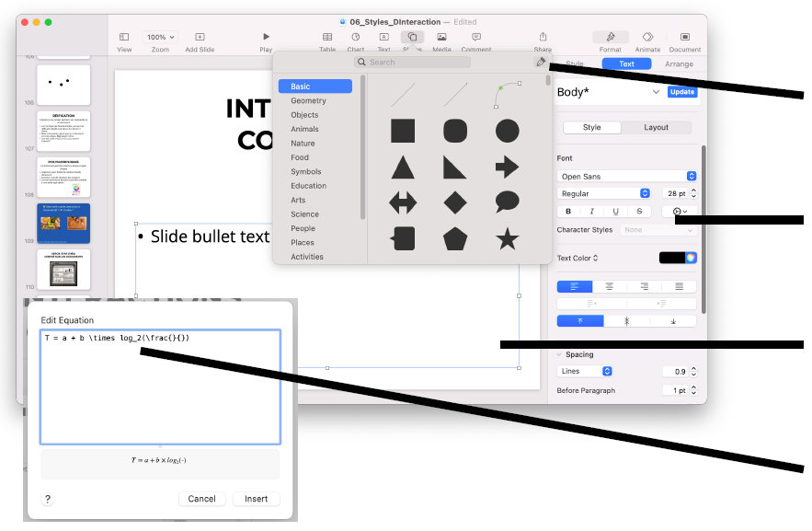Toggle italic formatting in the Font section
The image size is (812, 531).
[x=592, y=211]
